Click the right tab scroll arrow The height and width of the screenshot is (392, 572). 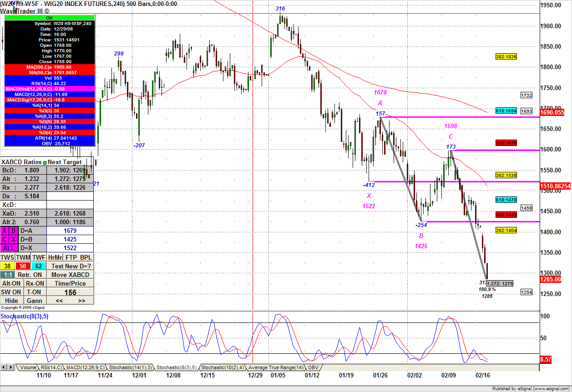(10, 367)
